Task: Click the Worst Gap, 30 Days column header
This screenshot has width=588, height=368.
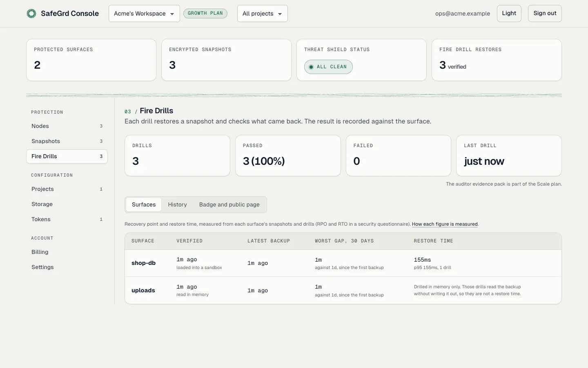Action: click(x=344, y=241)
